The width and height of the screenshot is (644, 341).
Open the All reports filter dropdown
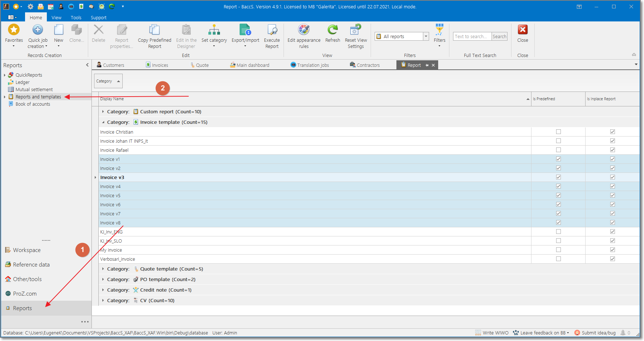pos(426,36)
